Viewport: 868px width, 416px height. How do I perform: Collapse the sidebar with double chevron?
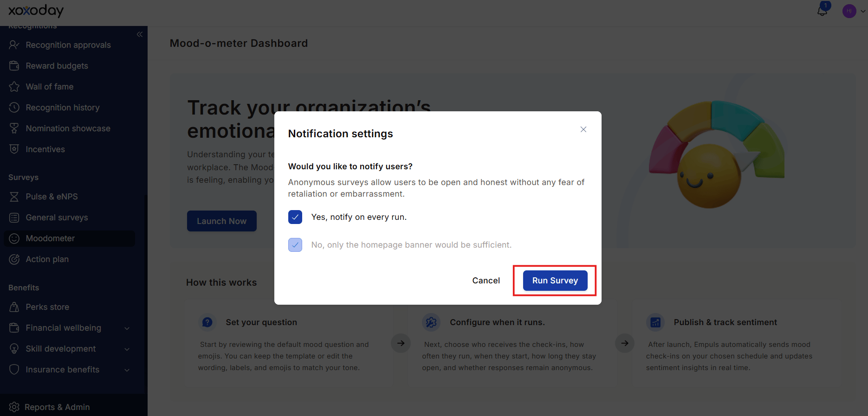pos(140,34)
